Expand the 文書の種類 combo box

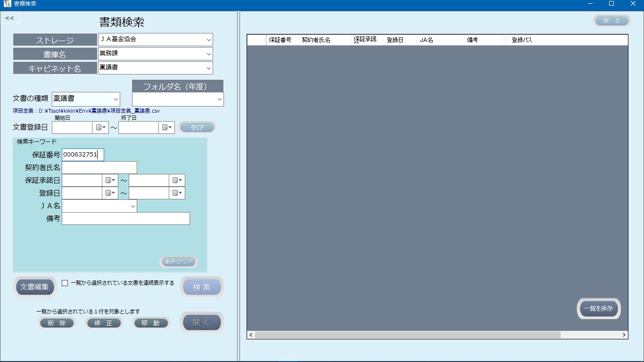[x=116, y=99]
